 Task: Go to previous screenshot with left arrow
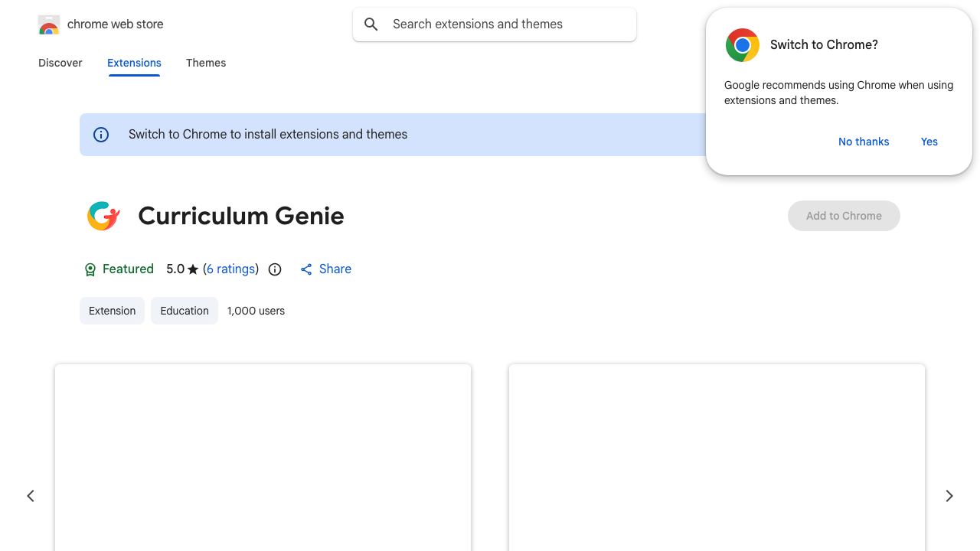(31, 496)
